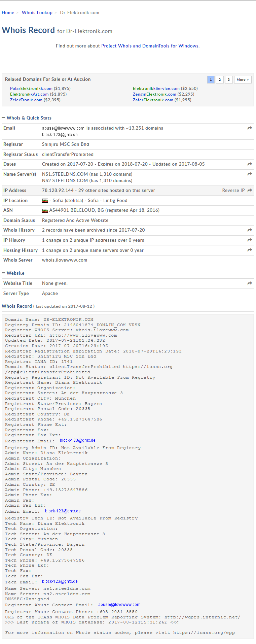This screenshot has height=644, width=256.
Task: Click the Website Title arrow icon
Action: [250, 283]
